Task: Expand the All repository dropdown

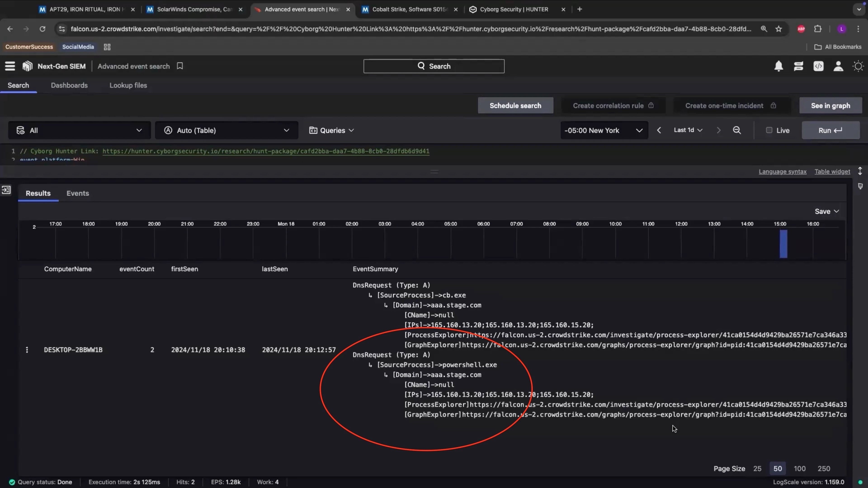Action: click(x=80, y=130)
